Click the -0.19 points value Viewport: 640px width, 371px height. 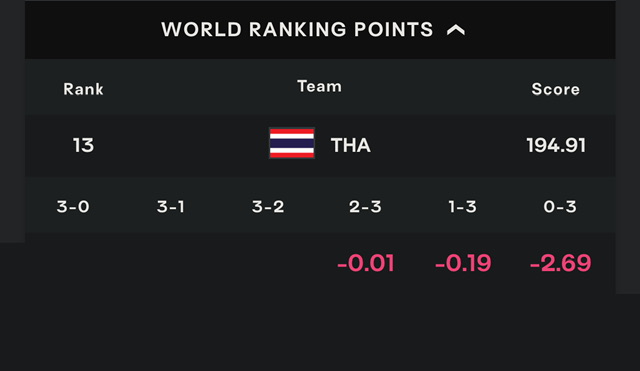tap(463, 263)
